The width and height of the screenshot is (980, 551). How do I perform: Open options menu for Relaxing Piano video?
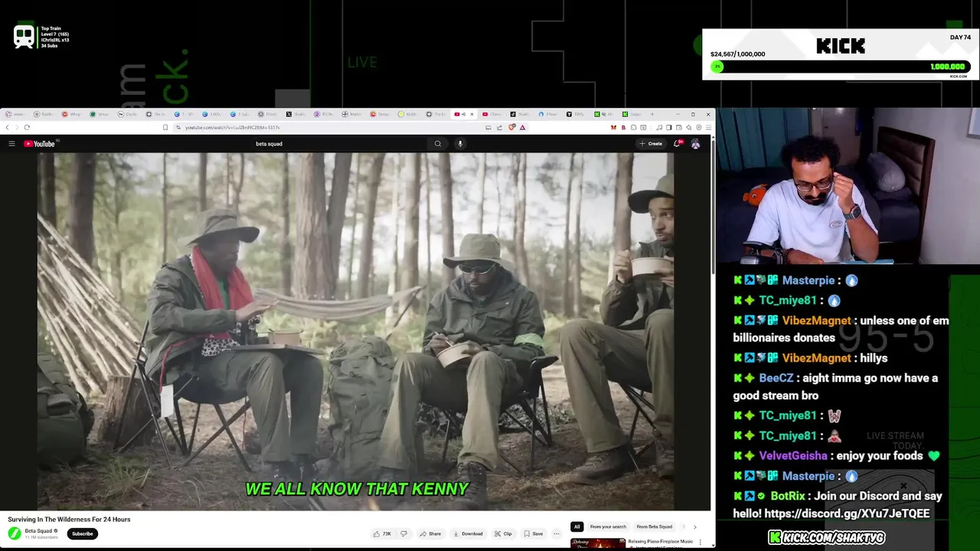(700, 543)
